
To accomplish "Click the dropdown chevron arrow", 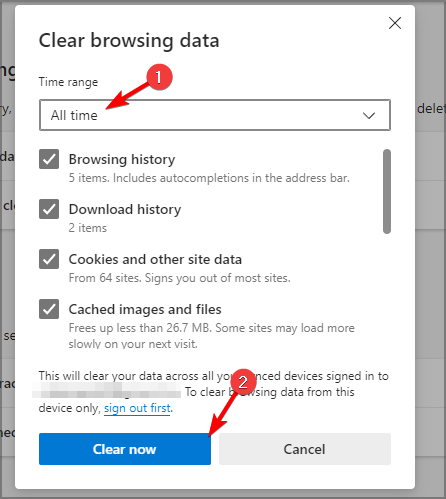I will pyautogui.click(x=369, y=116).
